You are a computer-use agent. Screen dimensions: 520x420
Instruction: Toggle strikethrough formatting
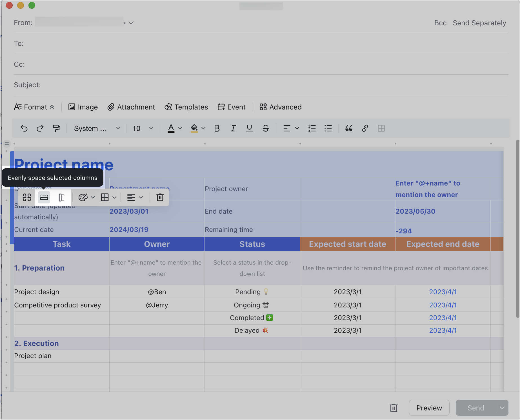266,128
